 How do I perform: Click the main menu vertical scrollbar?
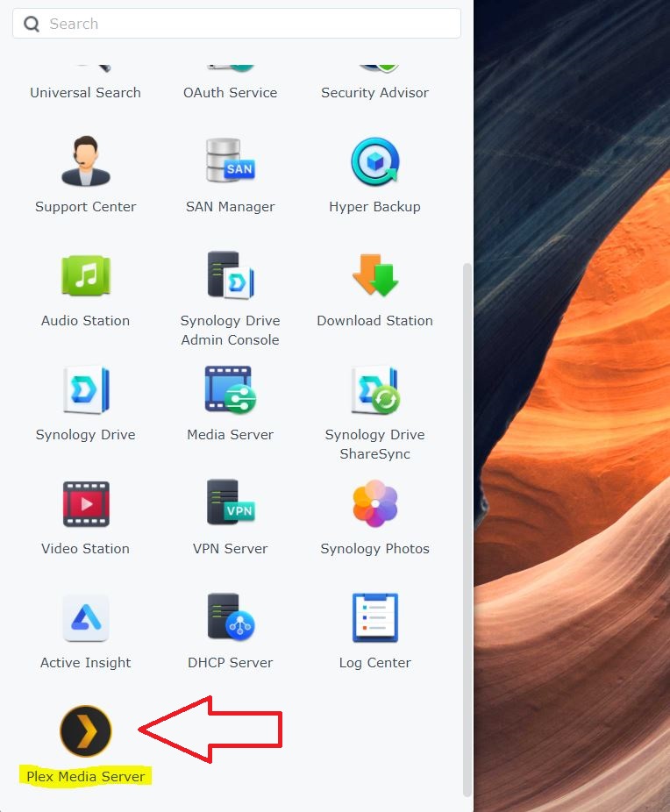467,530
